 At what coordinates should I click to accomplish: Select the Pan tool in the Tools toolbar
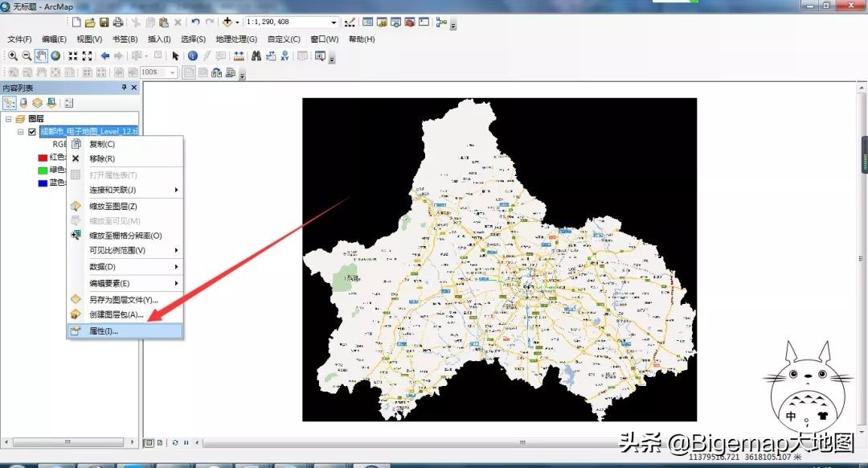point(41,56)
